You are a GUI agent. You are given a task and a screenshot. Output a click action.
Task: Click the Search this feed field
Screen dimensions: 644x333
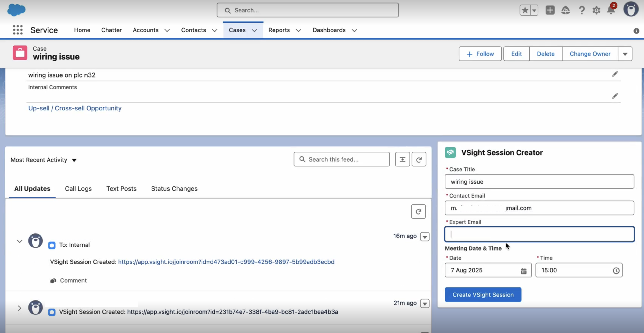tap(342, 159)
